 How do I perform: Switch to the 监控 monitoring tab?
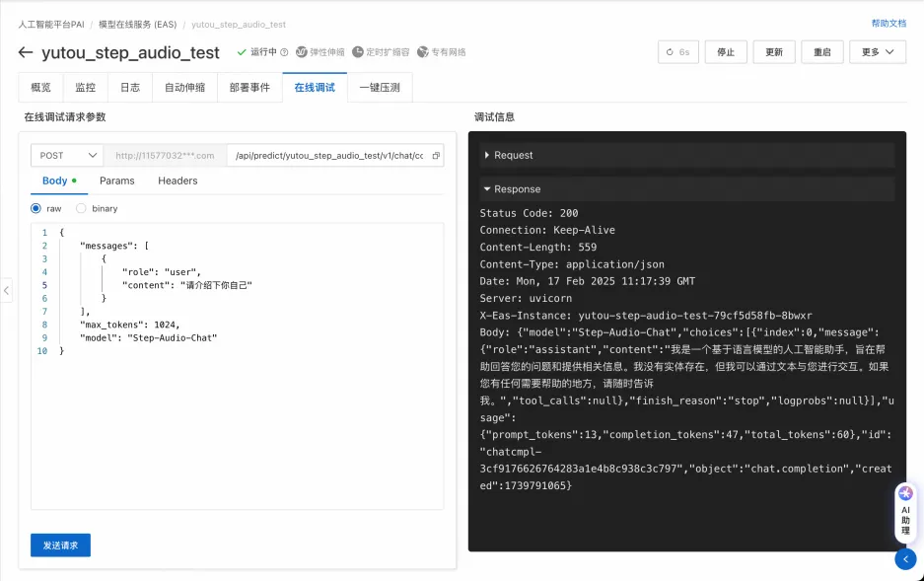pyautogui.click(x=85, y=87)
